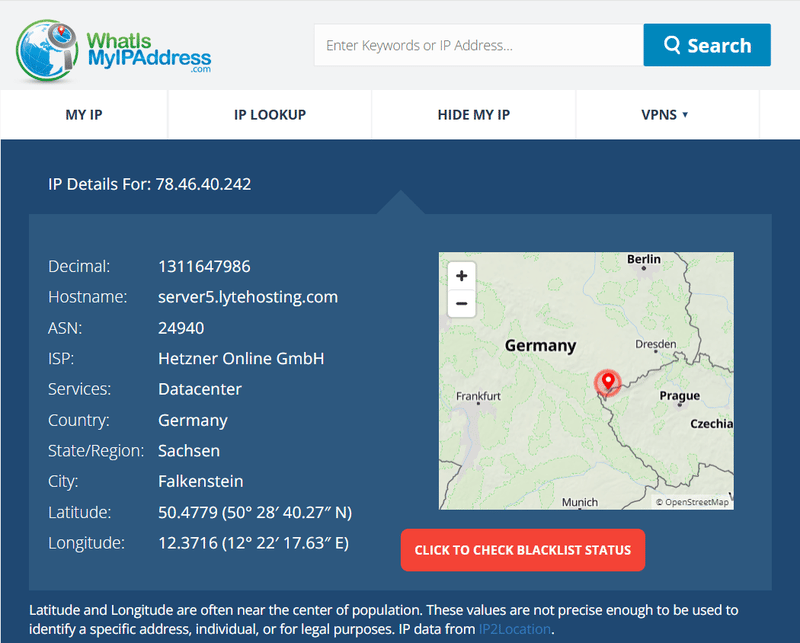
Task: Click the red location pin on map
Action: pyautogui.click(x=608, y=382)
